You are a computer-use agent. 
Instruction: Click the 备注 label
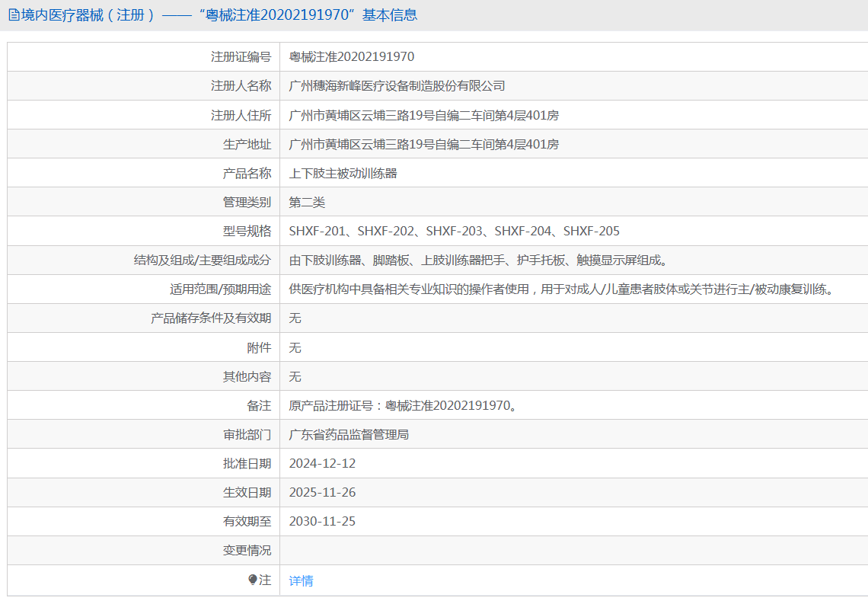click(260, 405)
